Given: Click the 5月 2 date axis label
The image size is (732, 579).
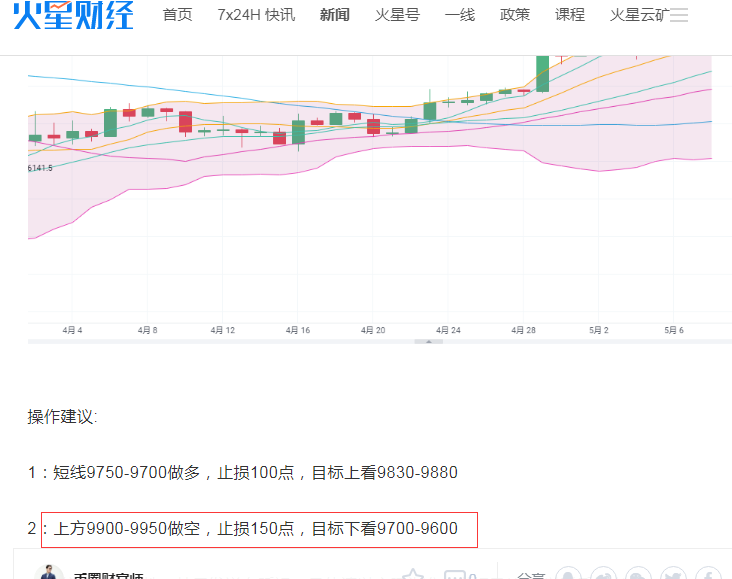Looking at the screenshot, I should coord(598,330).
